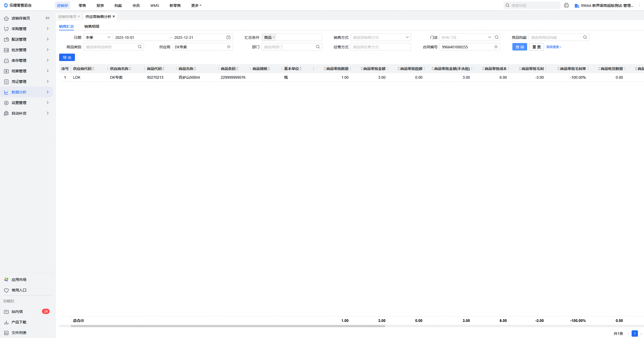Viewport: 644px width, 338px height.
Task: Close the 供应商销售分析 tab
Action: (x=114, y=16)
